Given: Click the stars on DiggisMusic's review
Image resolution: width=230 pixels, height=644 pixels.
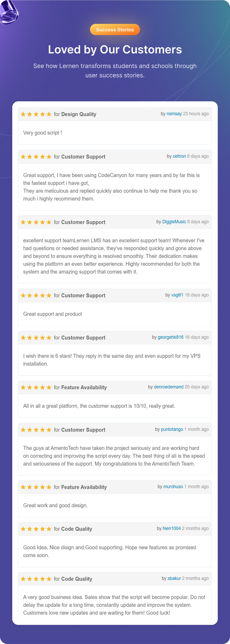Looking at the screenshot, I should 36,222.
